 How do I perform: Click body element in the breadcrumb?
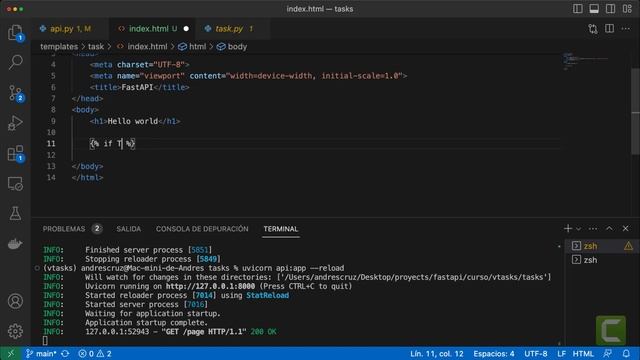(237, 47)
